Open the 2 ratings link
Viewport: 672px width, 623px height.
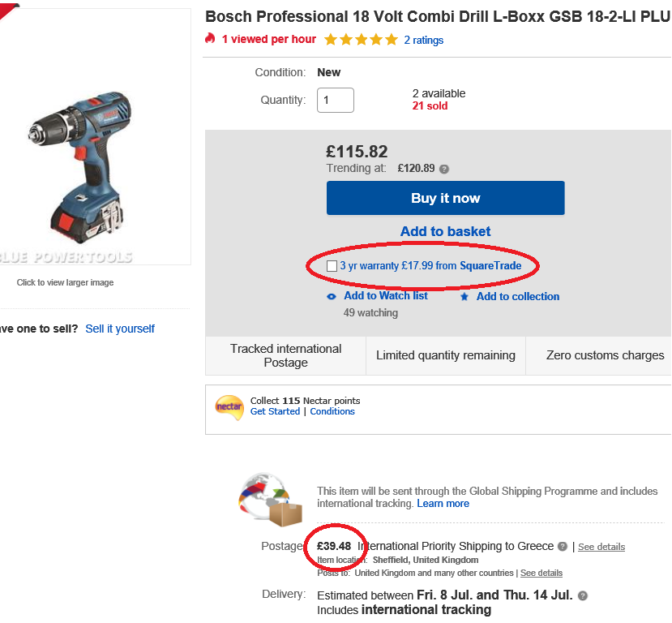point(424,40)
